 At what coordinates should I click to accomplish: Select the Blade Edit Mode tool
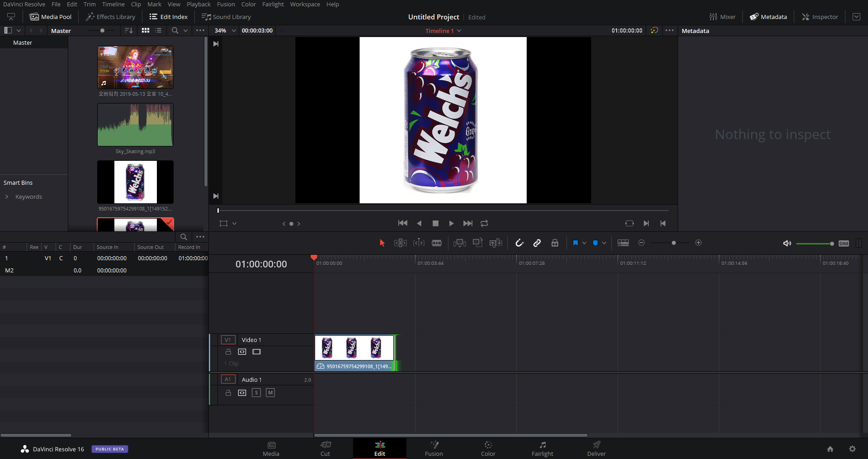(x=437, y=243)
